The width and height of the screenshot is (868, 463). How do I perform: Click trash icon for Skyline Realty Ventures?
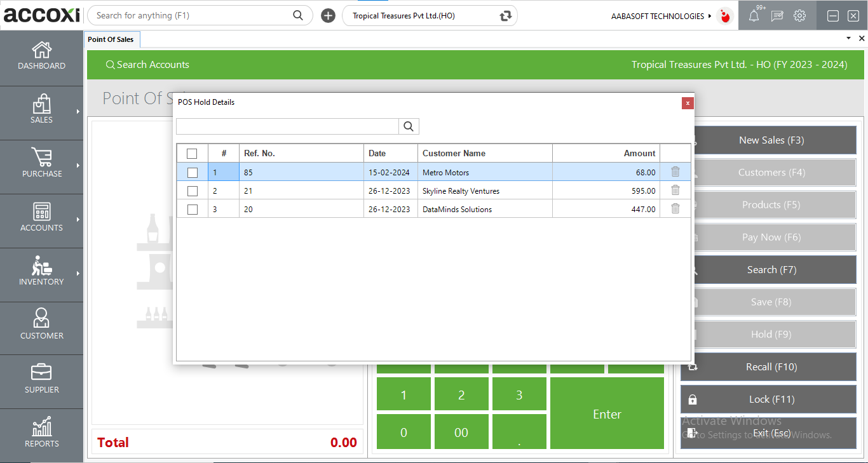click(x=675, y=191)
